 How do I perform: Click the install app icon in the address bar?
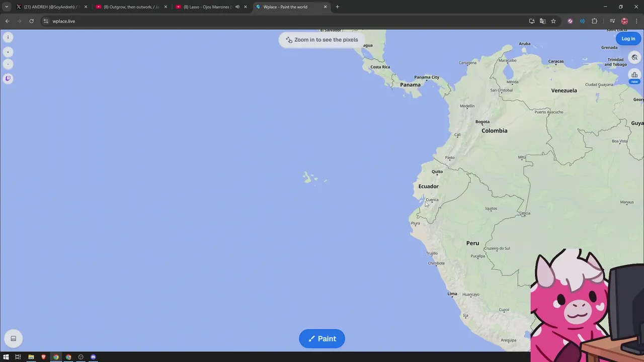(532, 21)
